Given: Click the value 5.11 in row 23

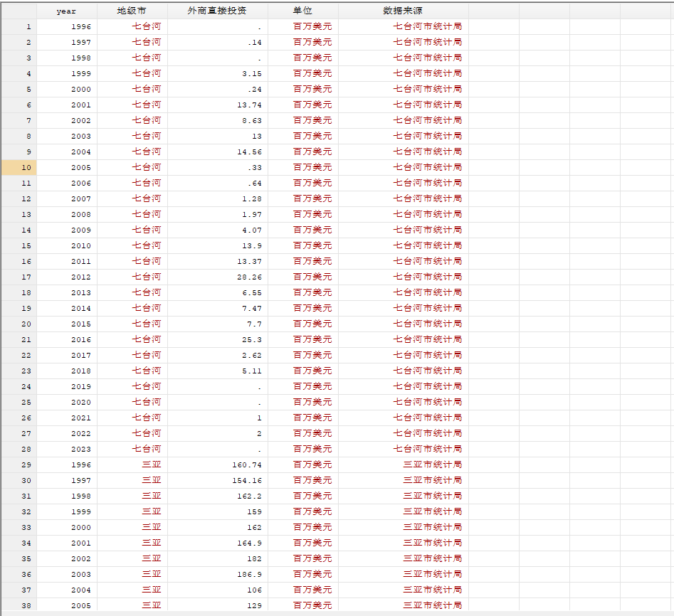Looking at the screenshot, I should (x=252, y=371).
